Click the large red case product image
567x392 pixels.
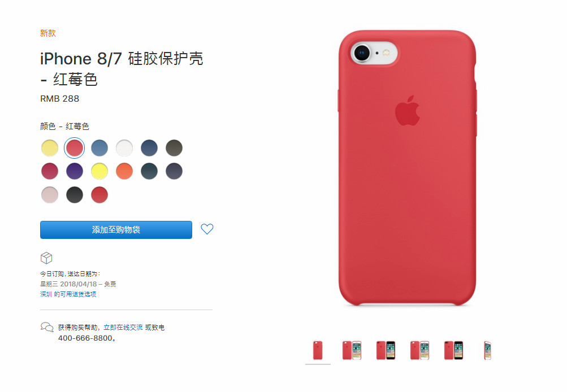[407, 168]
